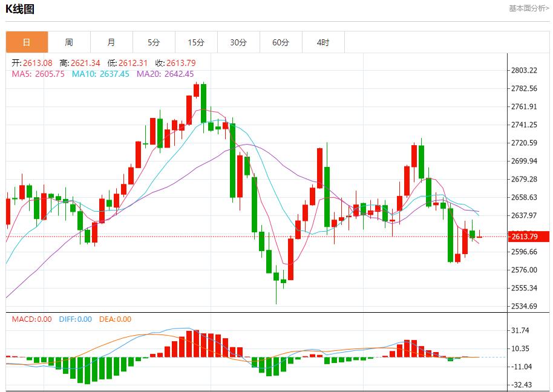Screen dimensions: 553x392
Task: Click the orange DEA: 0.00 label
Action: [114, 319]
